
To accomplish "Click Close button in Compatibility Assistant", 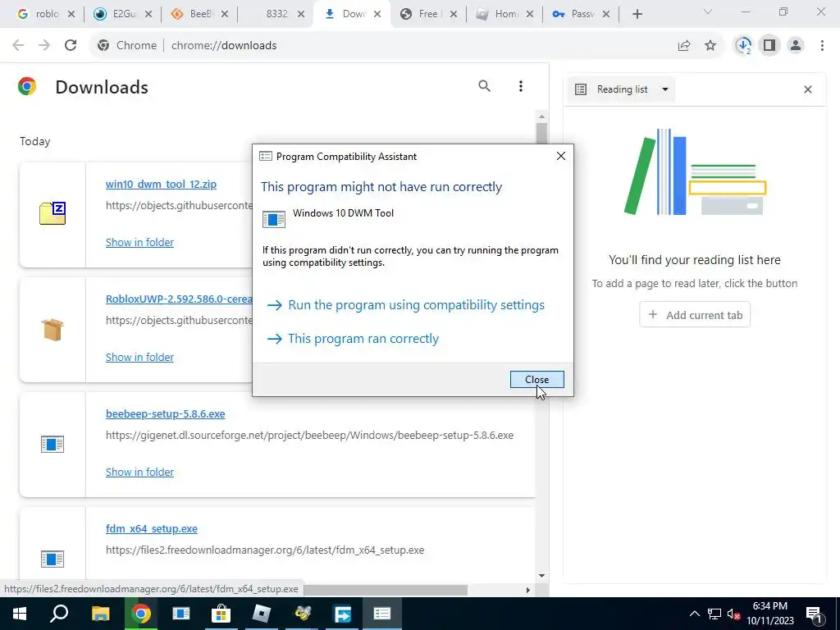I will pos(536,379).
